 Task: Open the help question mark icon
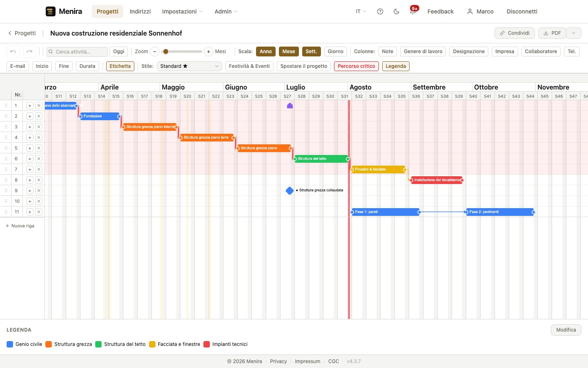tap(380, 11)
